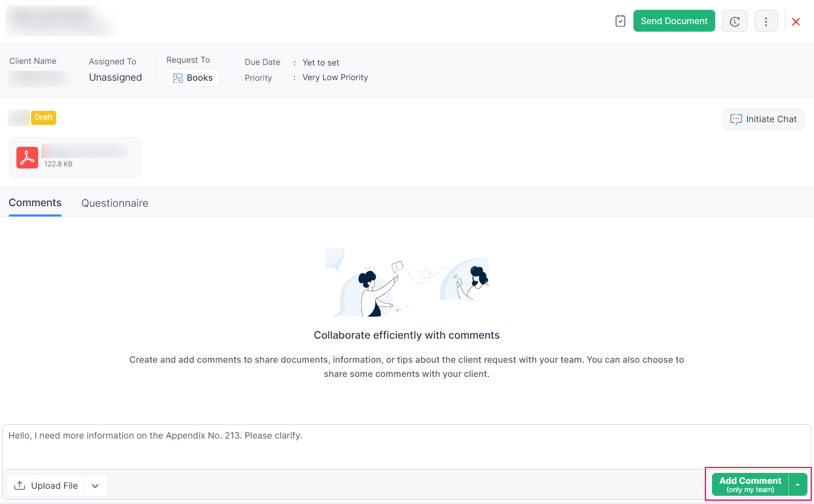
Task: Open the red PDF attachment icon
Action: coord(27,158)
